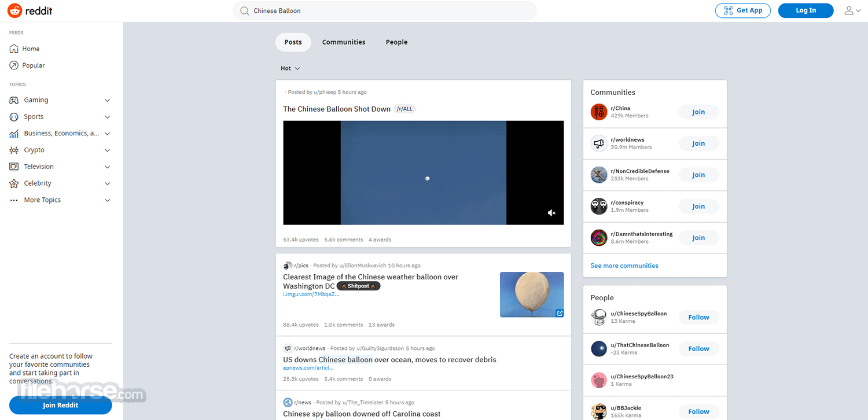Open the weather balloon image thumbnail
This screenshot has width=868, height=420.
[532, 294]
